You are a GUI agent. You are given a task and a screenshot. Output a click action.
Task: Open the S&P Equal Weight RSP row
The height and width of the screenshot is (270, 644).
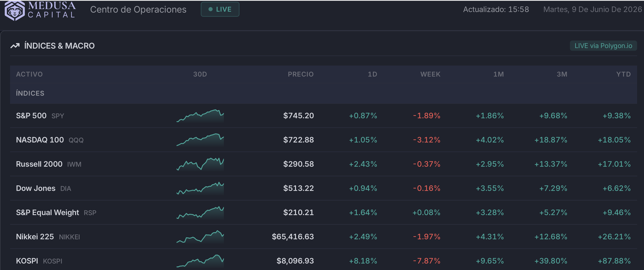pos(323,213)
